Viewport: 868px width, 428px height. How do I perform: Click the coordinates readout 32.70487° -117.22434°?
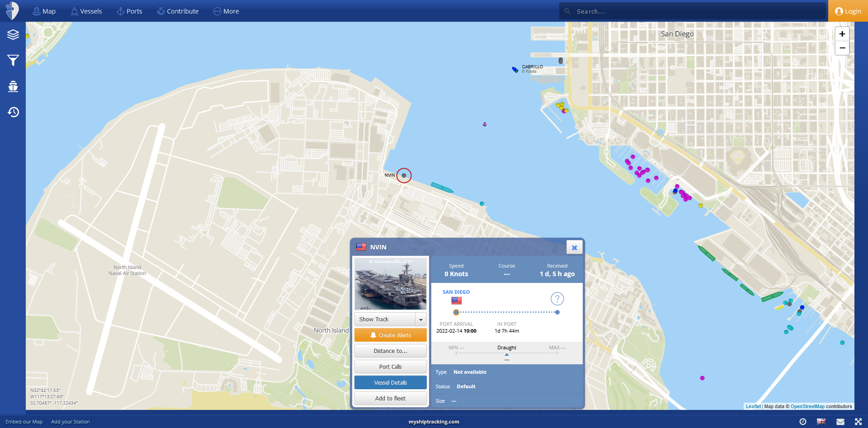pos(54,403)
